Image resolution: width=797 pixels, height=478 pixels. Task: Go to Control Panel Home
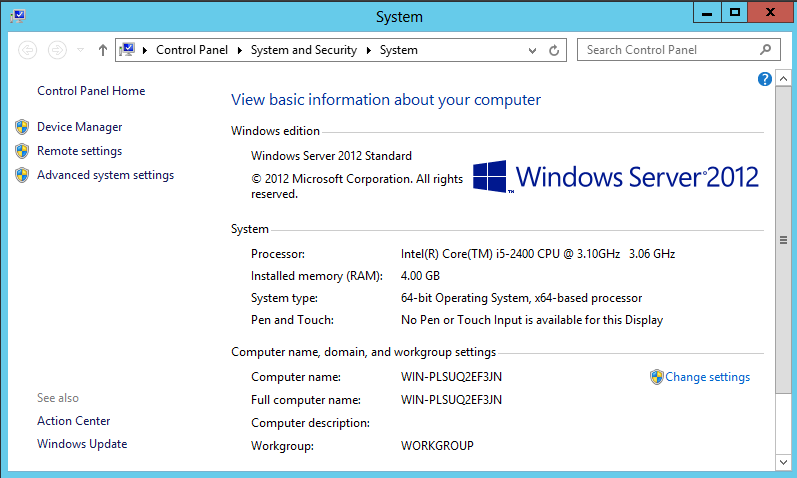[x=91, y=91]
